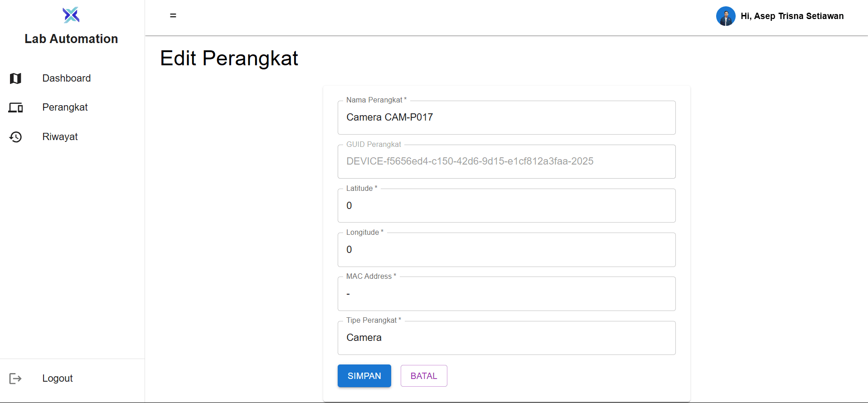Select the MAC Address input box
This screenshot has height=403, width=868.
pos(506,294)
